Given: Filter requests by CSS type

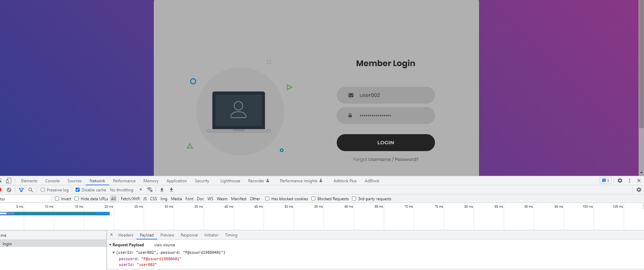Looking at the screenshot, I should pyautogui.click(x=153, y=199).
